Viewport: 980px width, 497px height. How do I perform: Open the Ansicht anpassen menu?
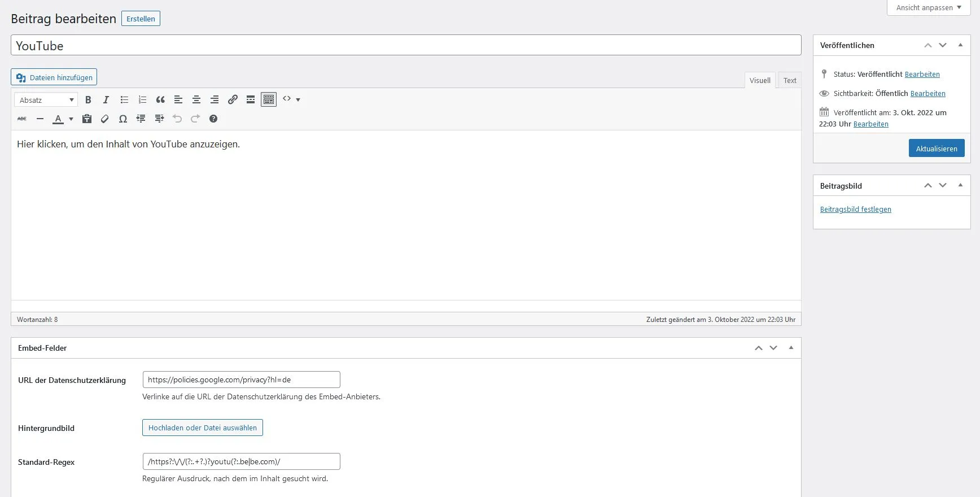pyautogui.click(x=929, y=7)
